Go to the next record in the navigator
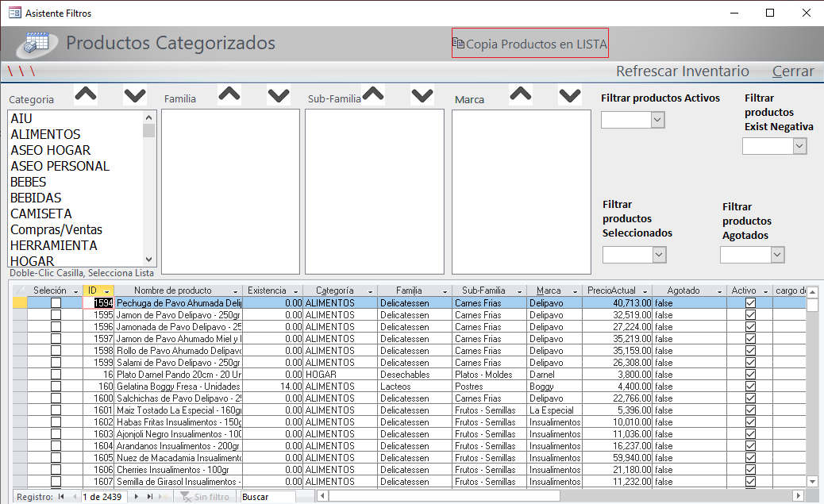824x504 pixels. [137, 497]
